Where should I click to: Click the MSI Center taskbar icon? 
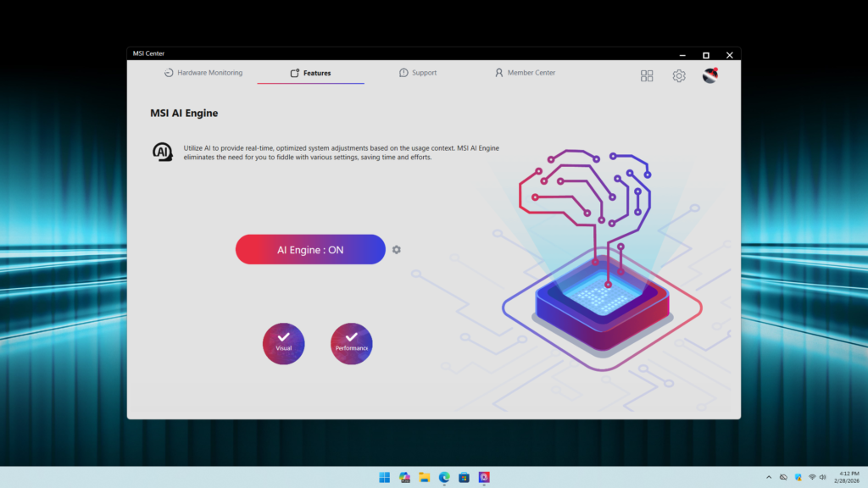tap(484, 477)
